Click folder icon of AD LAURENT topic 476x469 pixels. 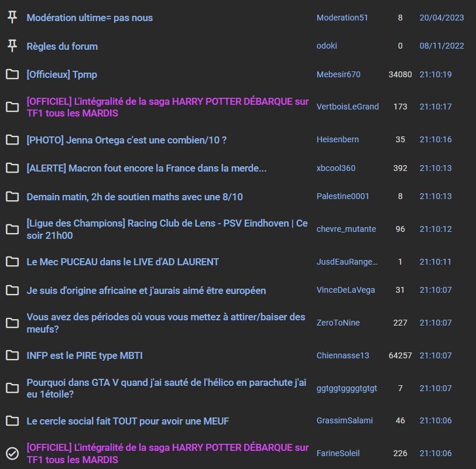(x=12, y=261)
